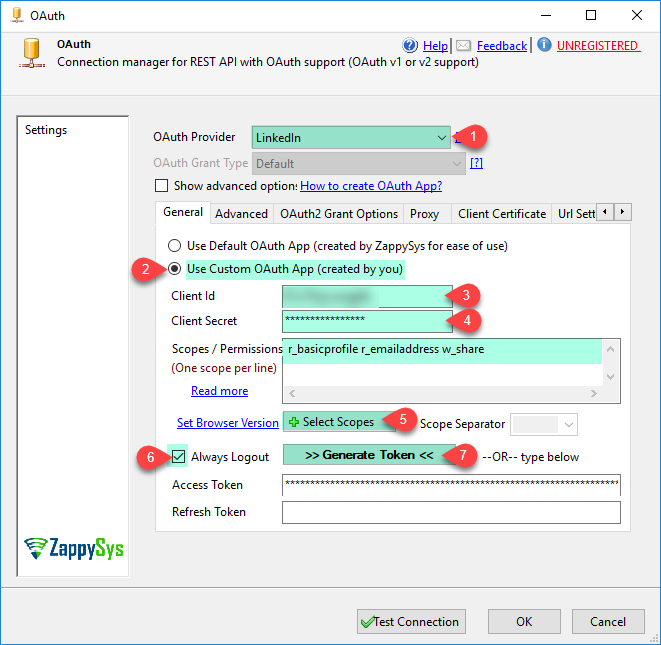Image resolution: width=661 pixels, height=645 pixels.
Task: Minimize the OAuth dialog window
Action: click(x=546, y=15)
